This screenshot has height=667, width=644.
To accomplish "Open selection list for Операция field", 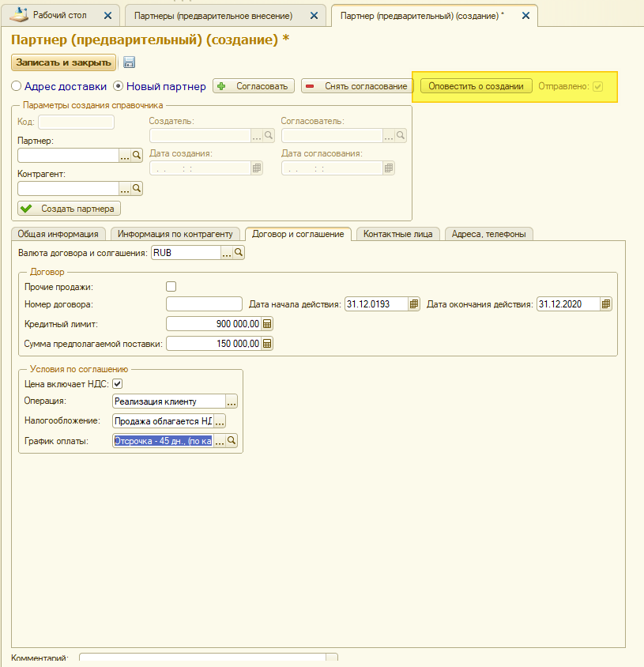I will tap(232, 401).
